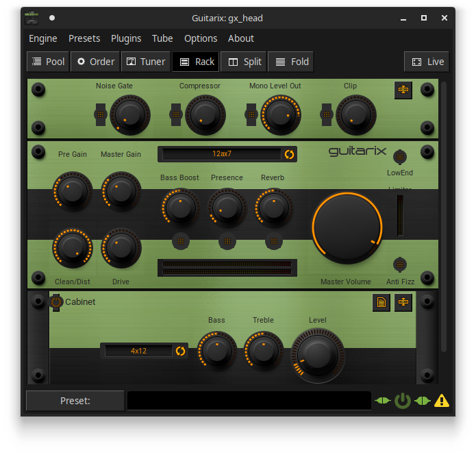Screen dimensions: 476x459
Task: Open the Tube menu
Action: click(x=162, y=38)
